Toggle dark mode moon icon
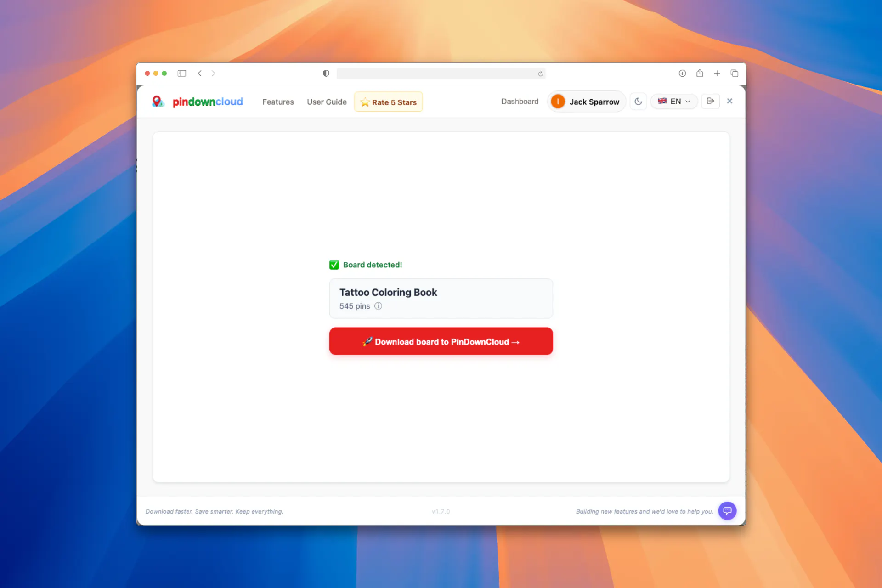The width and height of the screenshot is (882, 588). (638, 102)
